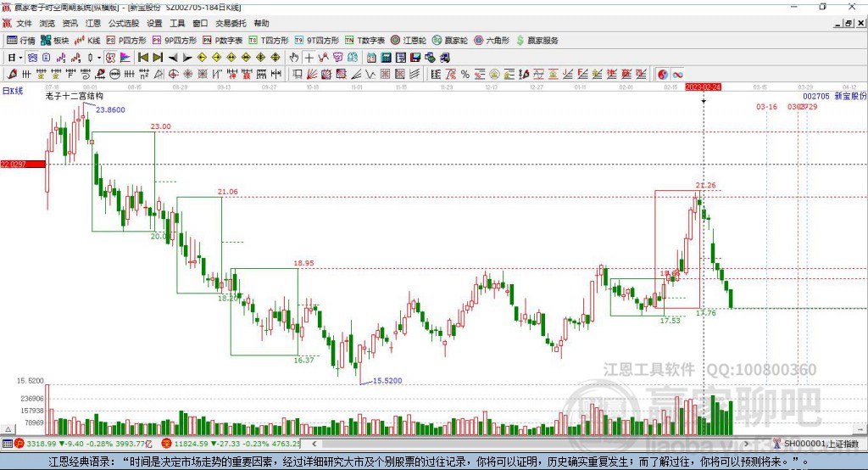Select the red fan lines tool
The width and height of the screenshot is (868, 470).
coord(311,75)
